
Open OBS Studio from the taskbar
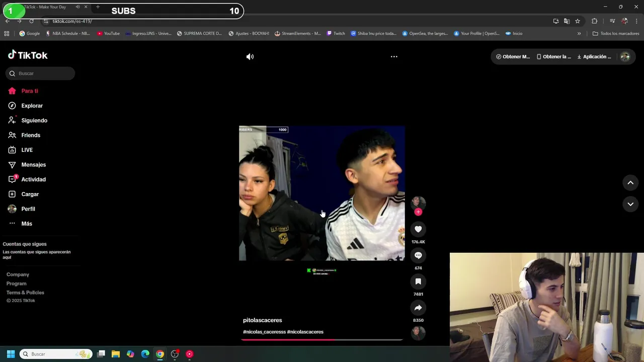tap(175, 354)
